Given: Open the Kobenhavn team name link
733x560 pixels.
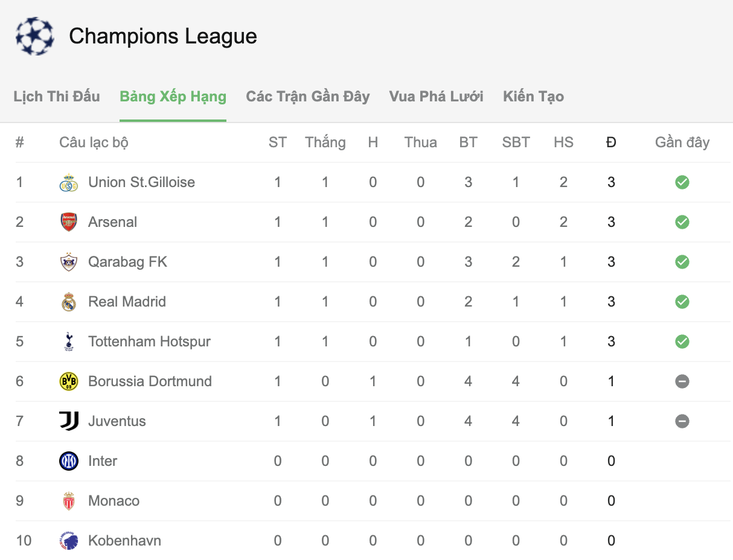Looking at the screenshot, I should [125, 541].
